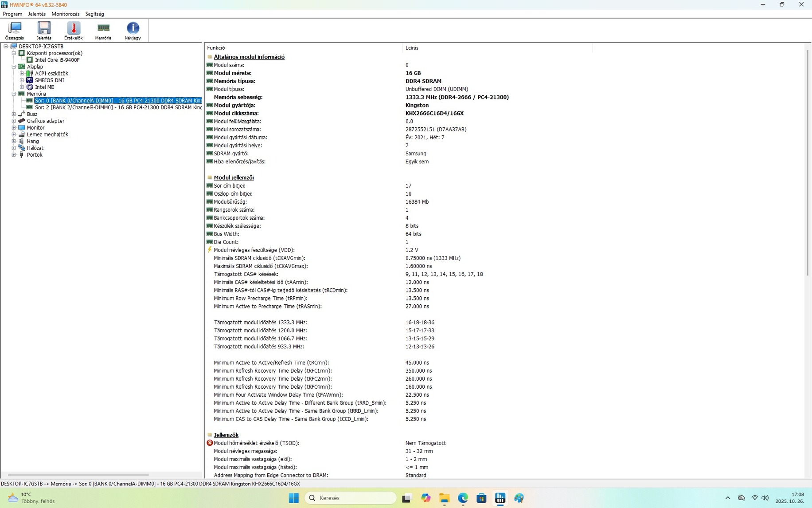
Task: Expand the Hálózat tree node
Action: (x=14, y=148)
